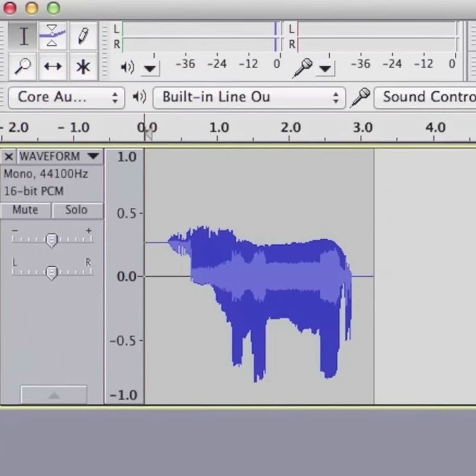The image size is (476, 476).
Task: Click the 2.0 mark on the timeline
Action: tap(291, 127)
